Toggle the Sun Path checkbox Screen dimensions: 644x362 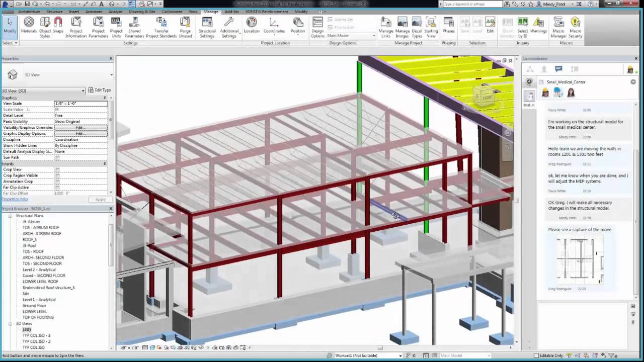[x=57, y=158]
